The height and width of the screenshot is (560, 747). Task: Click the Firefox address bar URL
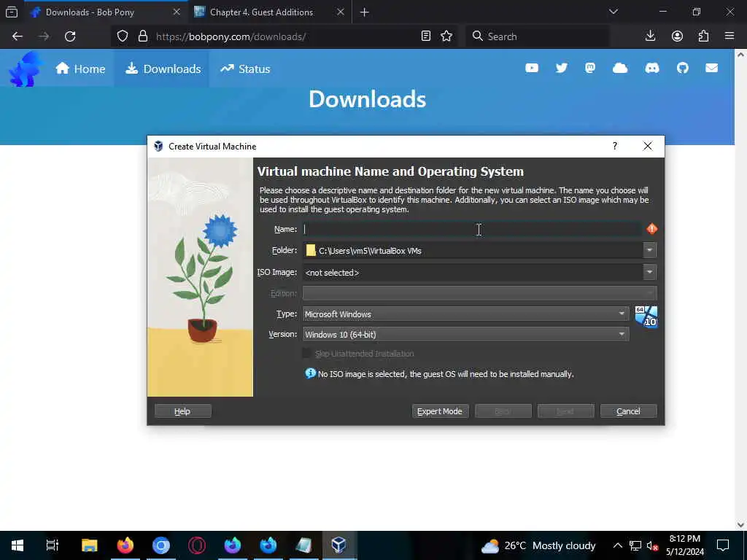(x=231, y=36)
